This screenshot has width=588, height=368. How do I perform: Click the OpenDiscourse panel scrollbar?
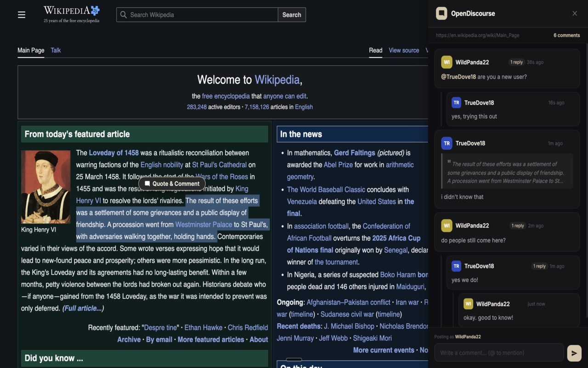click(586, 179)
